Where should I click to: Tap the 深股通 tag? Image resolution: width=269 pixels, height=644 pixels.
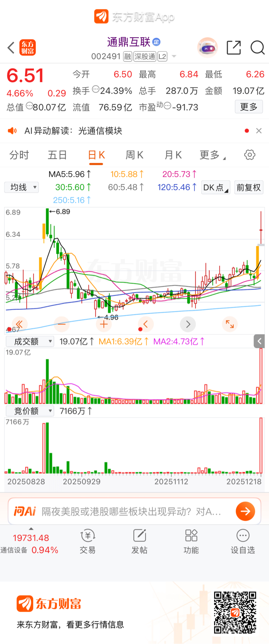(145, 56)
